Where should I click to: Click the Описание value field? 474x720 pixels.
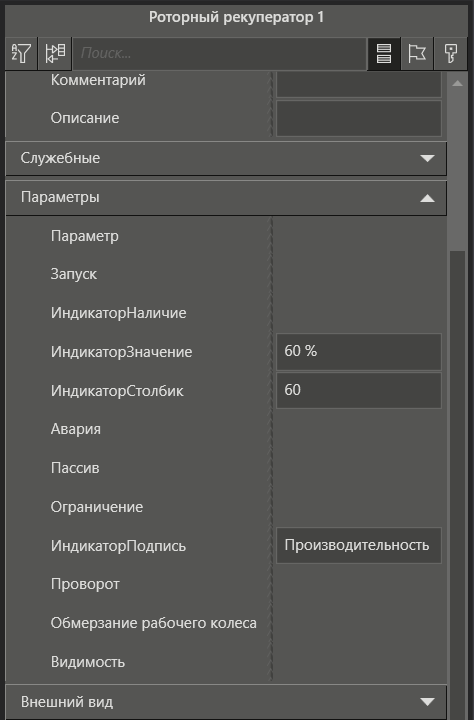[359, 118]
